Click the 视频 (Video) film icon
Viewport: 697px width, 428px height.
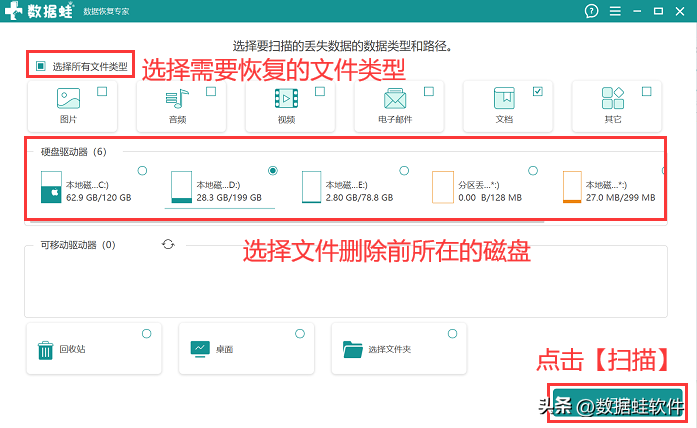pyautogui.click(x=286, y=99)
